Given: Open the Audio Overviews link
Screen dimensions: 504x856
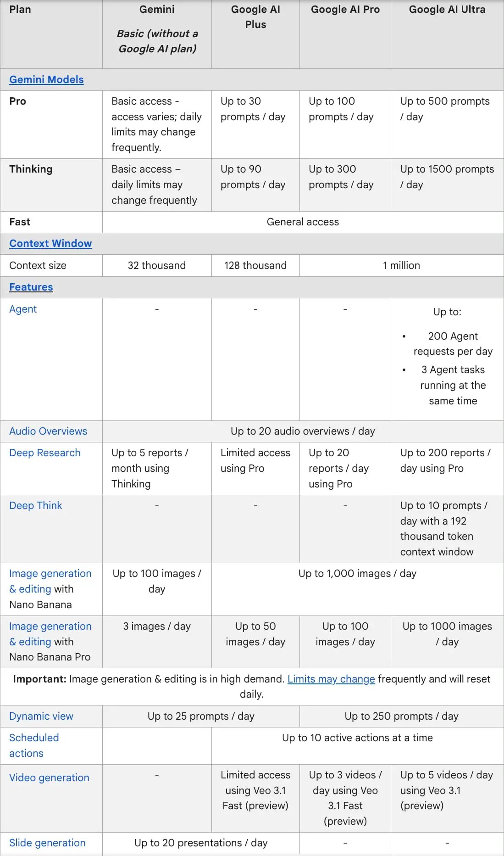Looking at the screenshot, I should [48, 431].
